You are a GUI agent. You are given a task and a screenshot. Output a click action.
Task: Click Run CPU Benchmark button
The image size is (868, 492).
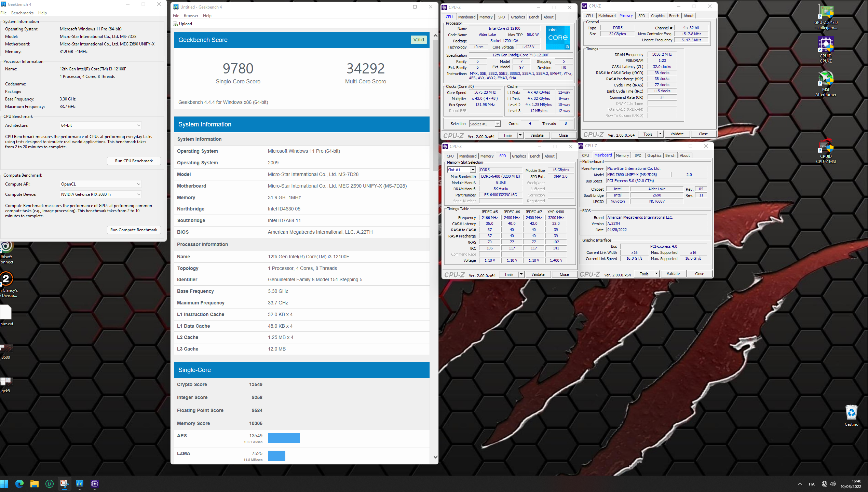point(134,161)
